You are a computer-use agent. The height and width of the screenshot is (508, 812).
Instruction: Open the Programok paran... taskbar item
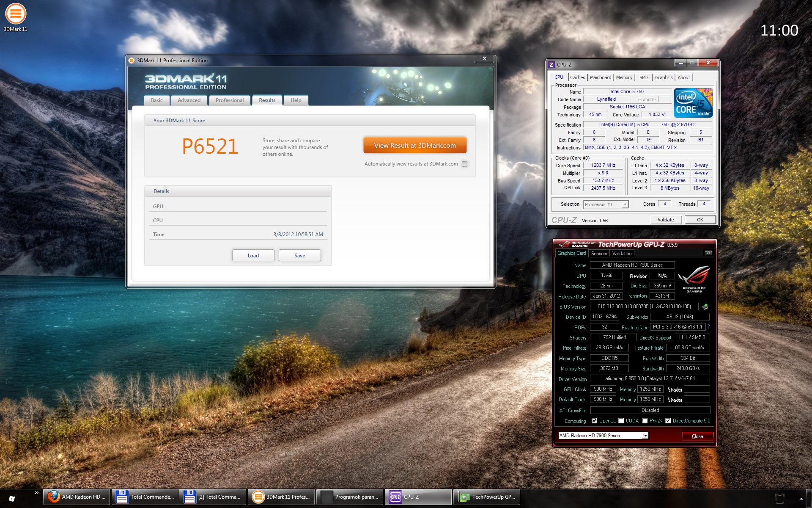click(350, 497)
